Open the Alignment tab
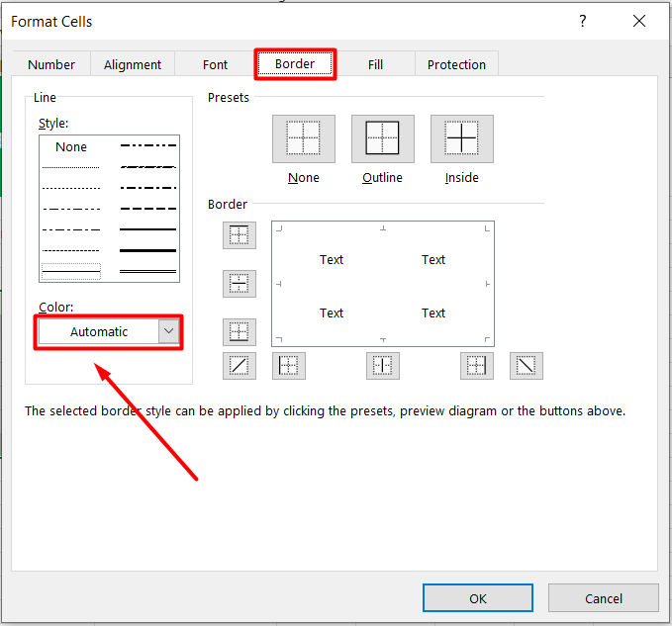 click(x=133, y=64)
